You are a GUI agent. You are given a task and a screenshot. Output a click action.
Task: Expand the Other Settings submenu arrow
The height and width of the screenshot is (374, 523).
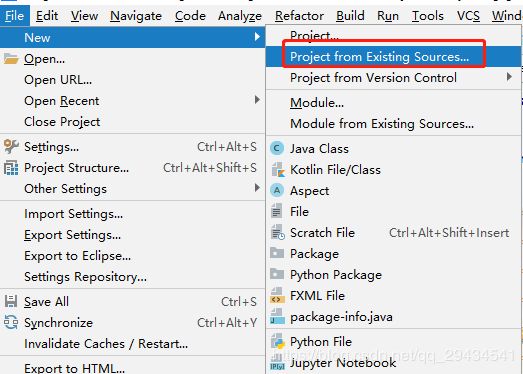click(x=257, y=188)
